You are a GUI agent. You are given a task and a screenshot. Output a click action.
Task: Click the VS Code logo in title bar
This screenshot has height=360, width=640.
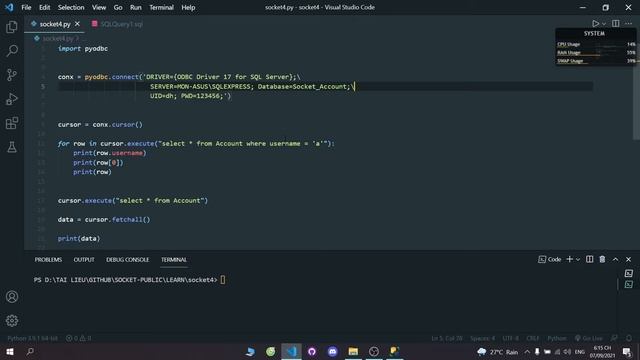coord(9,7)
